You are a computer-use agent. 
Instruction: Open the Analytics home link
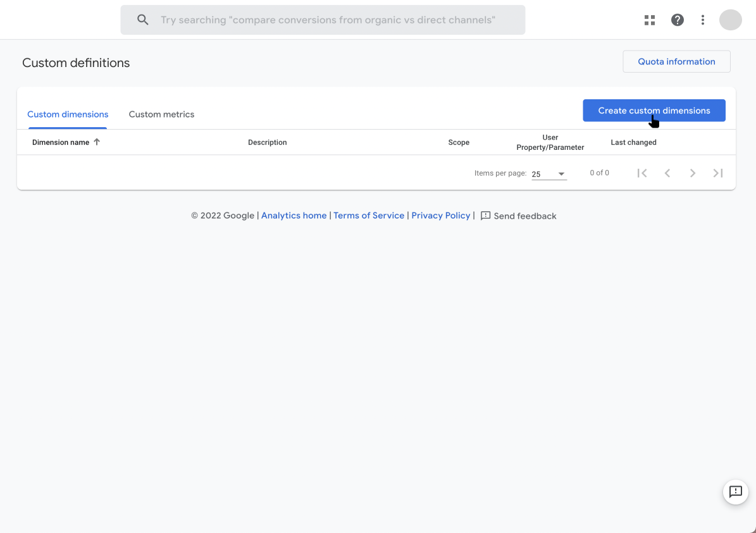(294, 216)
